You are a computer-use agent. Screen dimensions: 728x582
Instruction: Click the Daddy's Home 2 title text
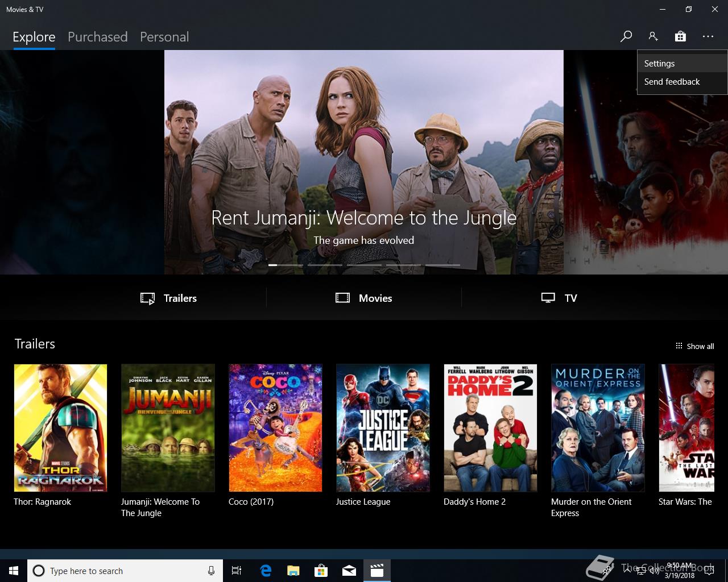coord(474,502)
